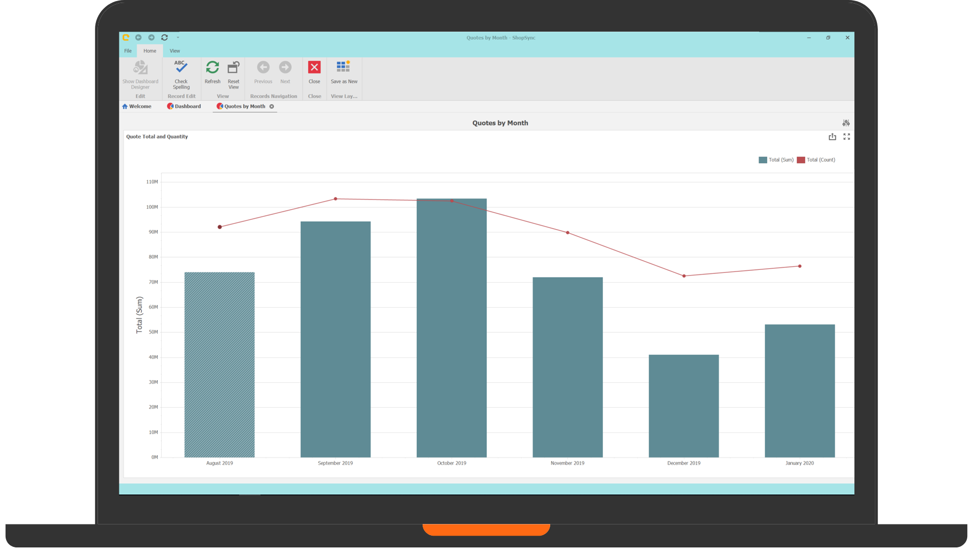
Task: Open the Dashboard document tab
Action: click(184, 107)
